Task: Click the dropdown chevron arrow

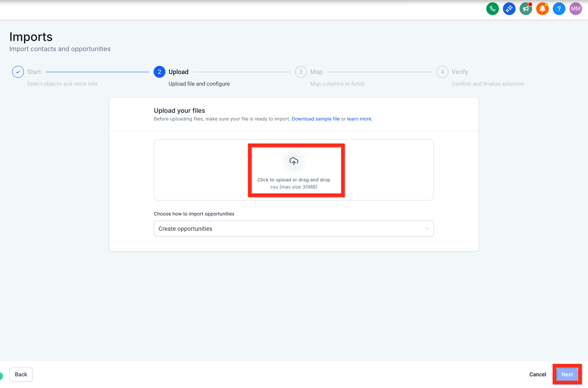Action: tap(427, 228)
